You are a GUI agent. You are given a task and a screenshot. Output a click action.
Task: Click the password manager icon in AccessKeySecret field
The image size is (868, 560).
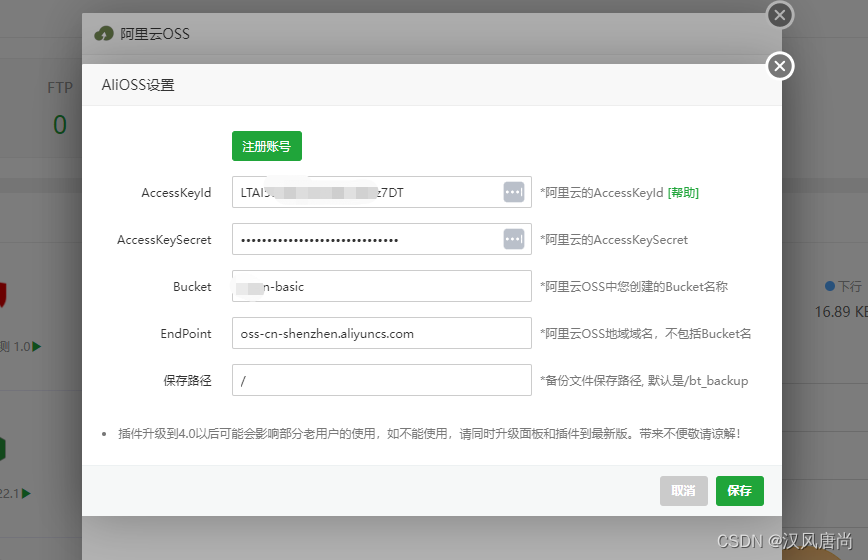514,239
